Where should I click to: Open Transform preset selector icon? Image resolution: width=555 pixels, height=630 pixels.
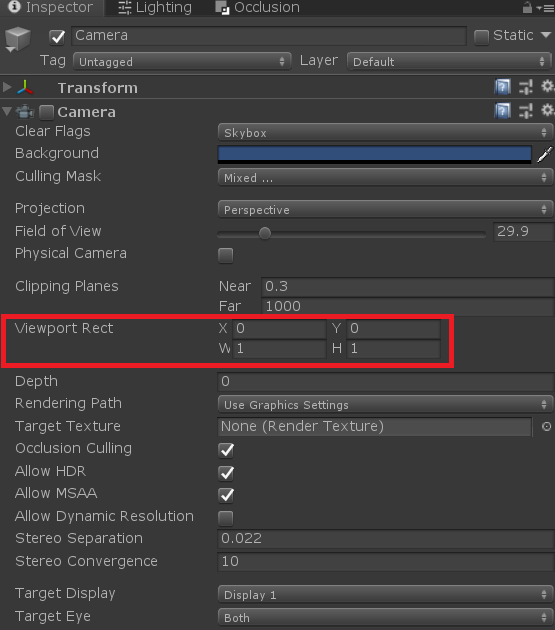526,87
